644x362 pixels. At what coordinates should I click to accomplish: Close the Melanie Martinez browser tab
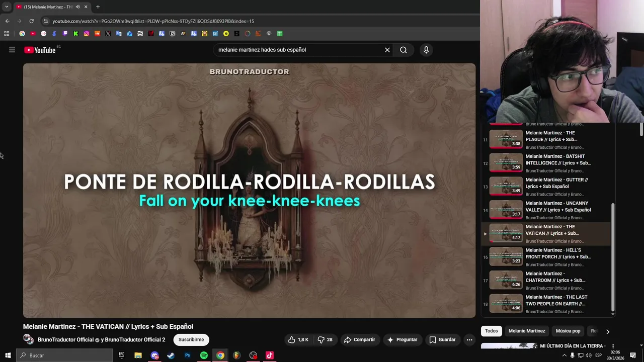[x=86, y=7]
